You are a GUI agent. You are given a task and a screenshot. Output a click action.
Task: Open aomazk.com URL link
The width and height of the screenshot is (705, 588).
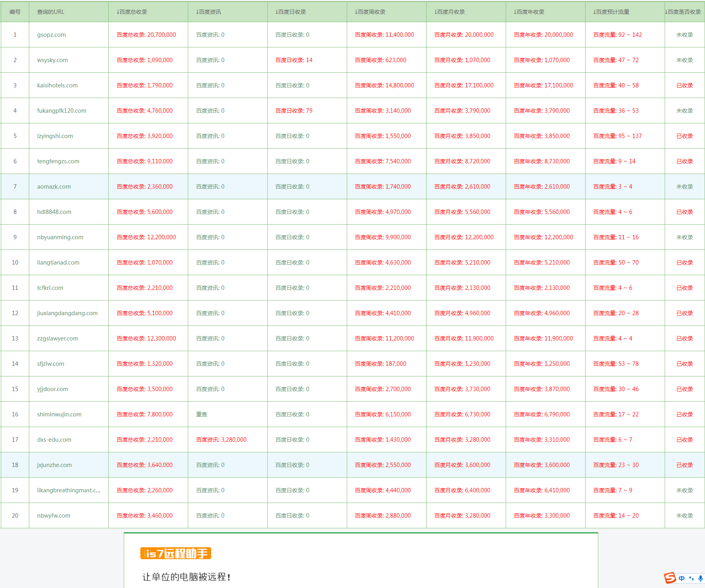[x=54, y=187]
